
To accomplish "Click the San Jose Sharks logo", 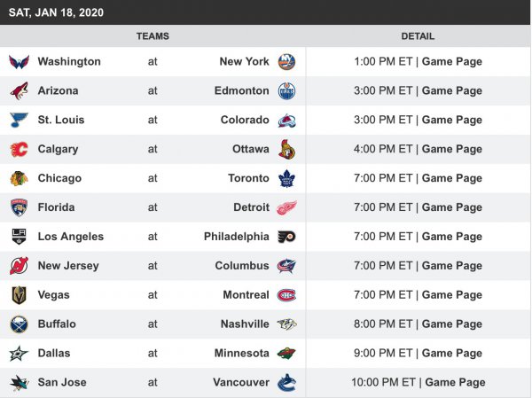I will point(20,382).
